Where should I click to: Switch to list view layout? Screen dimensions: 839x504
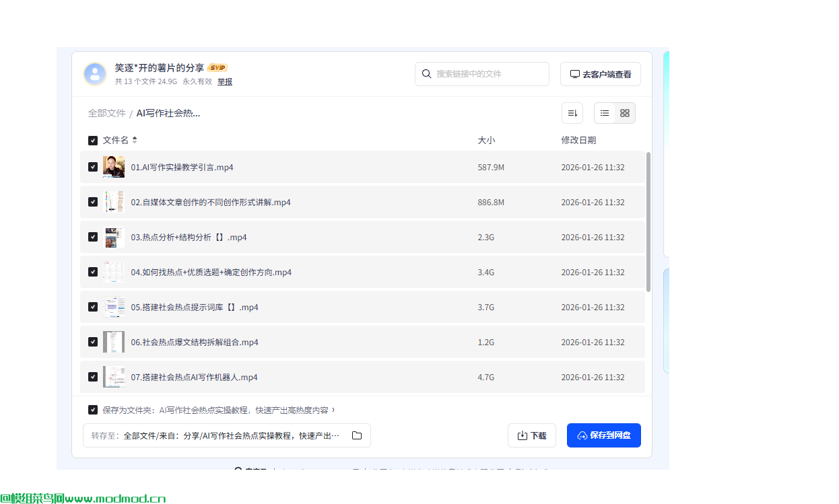point(604,113)
